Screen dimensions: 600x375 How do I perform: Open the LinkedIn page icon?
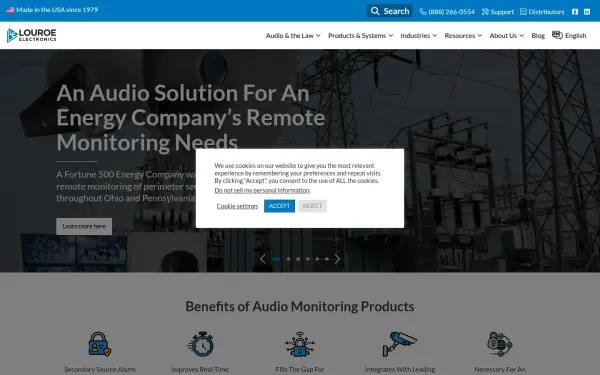587,11
